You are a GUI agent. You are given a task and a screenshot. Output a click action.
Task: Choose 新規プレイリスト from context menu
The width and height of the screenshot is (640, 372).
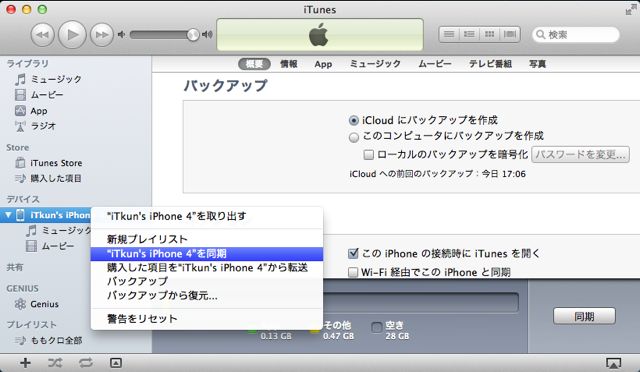[x=207, y=239]
